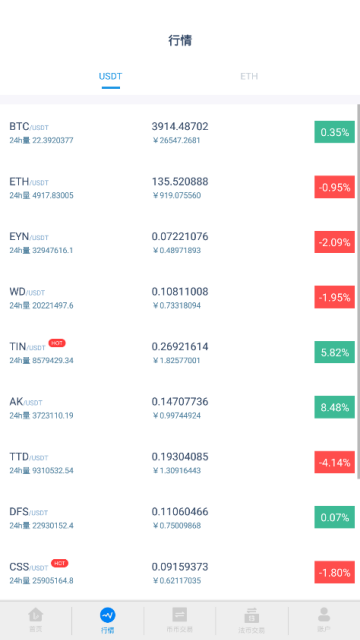Open the home (首页) icon in bottom bar
Image resolution: width=360 pixels, height=640 pixels.
click(x=36, y=615)
